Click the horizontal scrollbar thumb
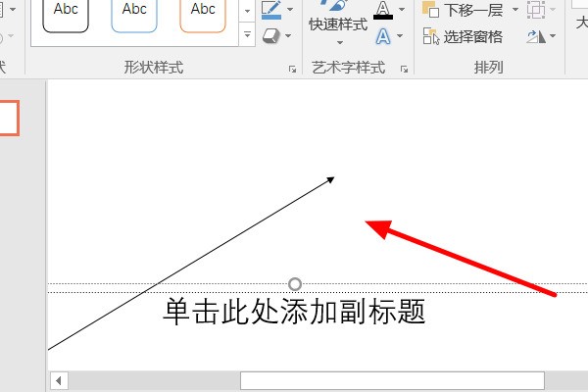The height and width of the screenshot is (392, 588). [x=392, y=381]
